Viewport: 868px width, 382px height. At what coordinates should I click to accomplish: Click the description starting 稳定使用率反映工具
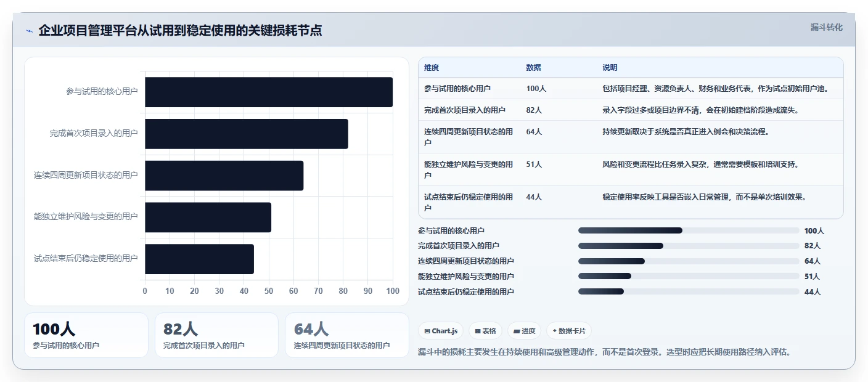704,197
